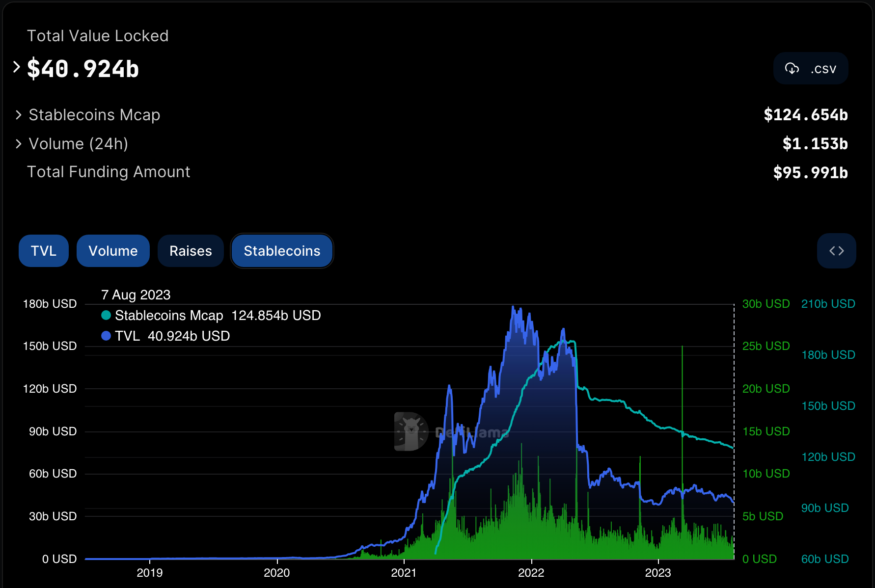Click the cloud download icon

click(792, 69)
